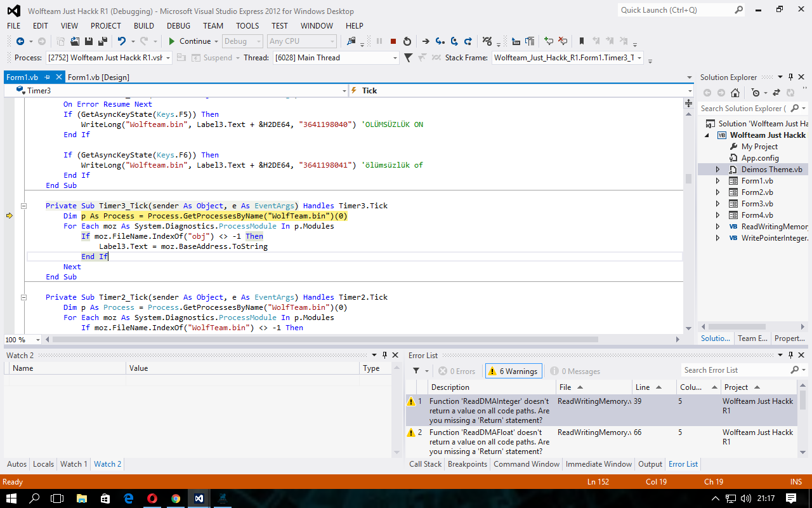The image size is (812, 508).
Task: Stop debugging with the red square
Action: coord(393,41)
